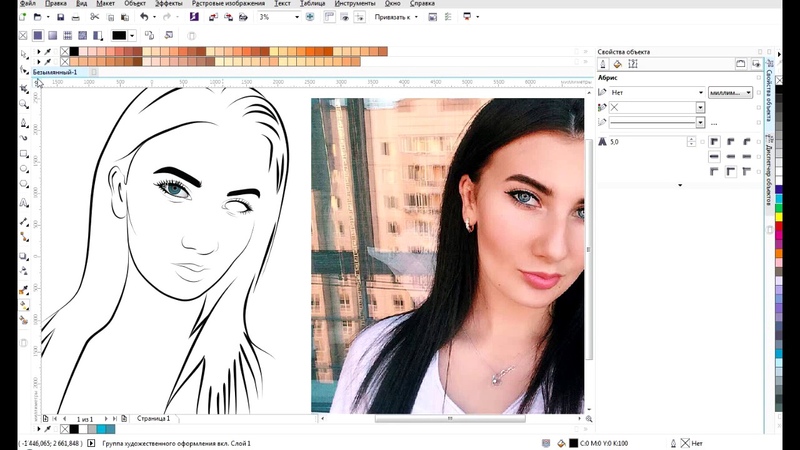Viewport: 800px width, 450px height.
Task: Select the Crop tool
Action: [23, 89]
